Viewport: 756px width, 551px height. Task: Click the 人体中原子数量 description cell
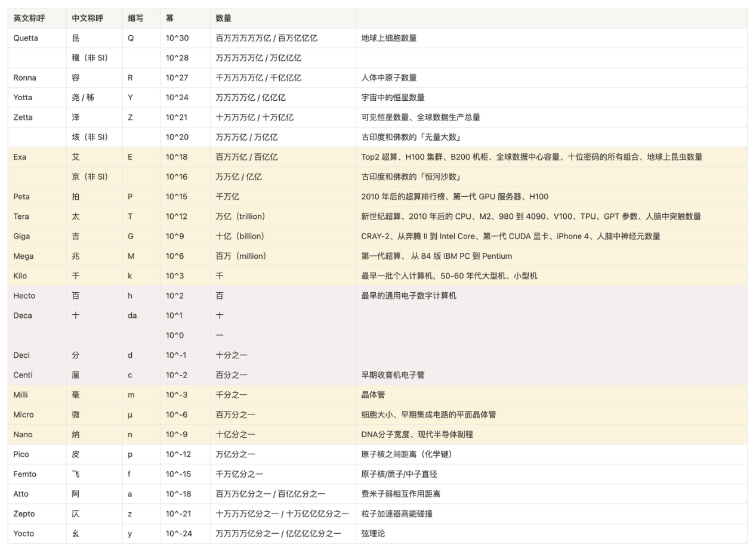[551, 78]
